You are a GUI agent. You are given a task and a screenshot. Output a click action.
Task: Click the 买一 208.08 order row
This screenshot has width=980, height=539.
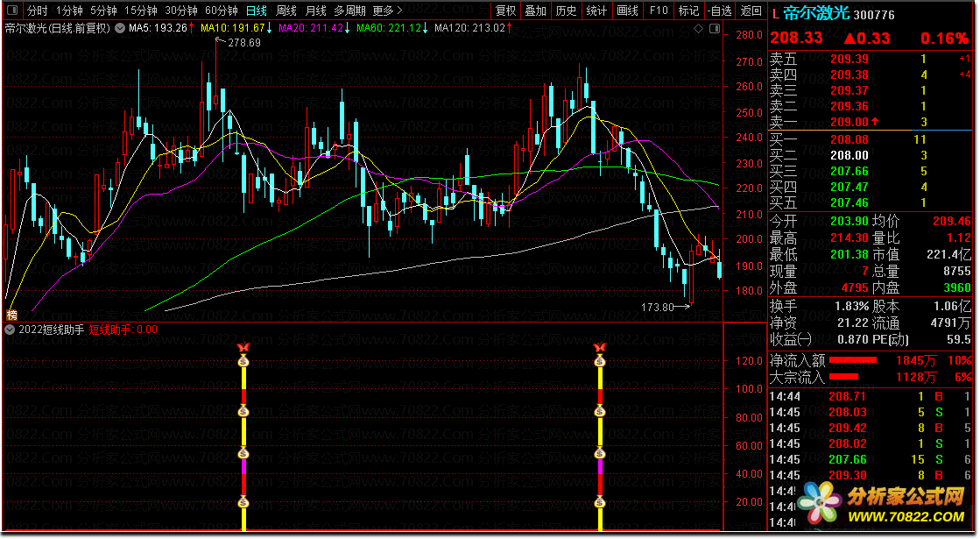[870, 139]
